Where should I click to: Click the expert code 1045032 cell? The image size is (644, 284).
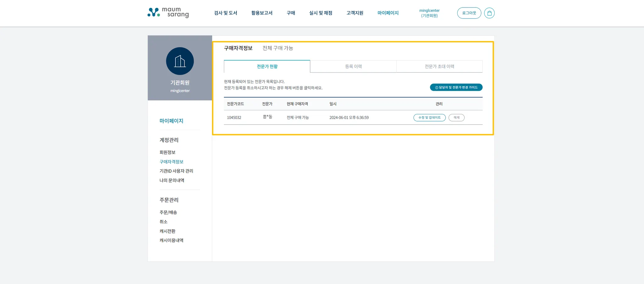[234, 118]
